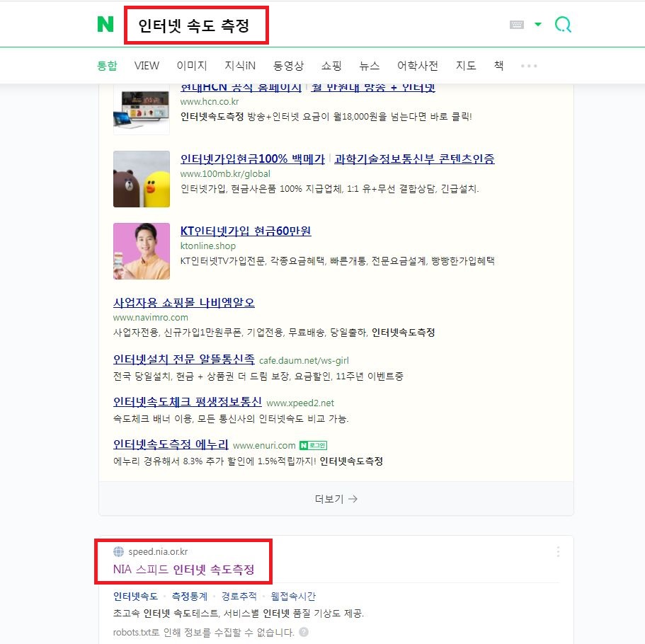This screenshot has width=645, height=644.
Task: Switch to the VIEW tab
Action: point(147,66)
